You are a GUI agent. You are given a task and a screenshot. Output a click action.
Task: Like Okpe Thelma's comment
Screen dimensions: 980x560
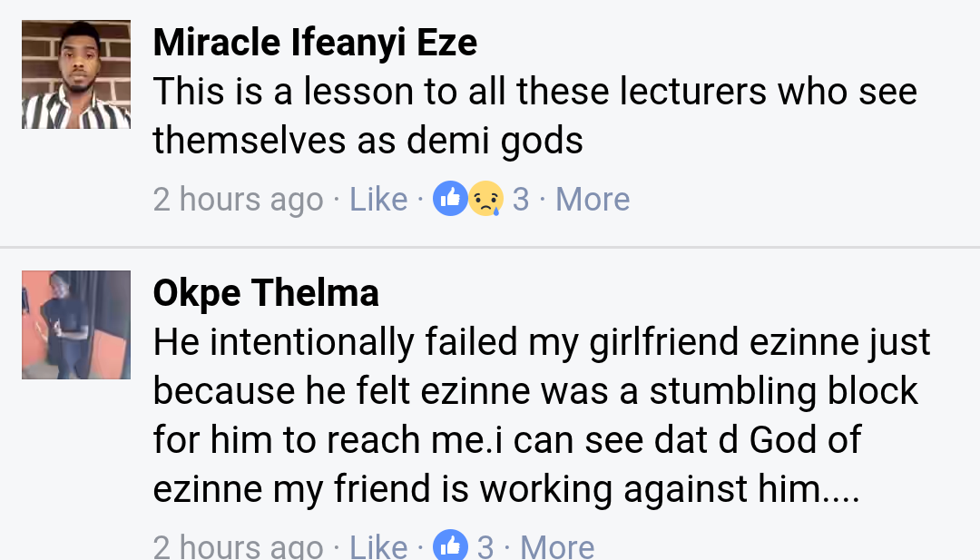pos(378,546)
